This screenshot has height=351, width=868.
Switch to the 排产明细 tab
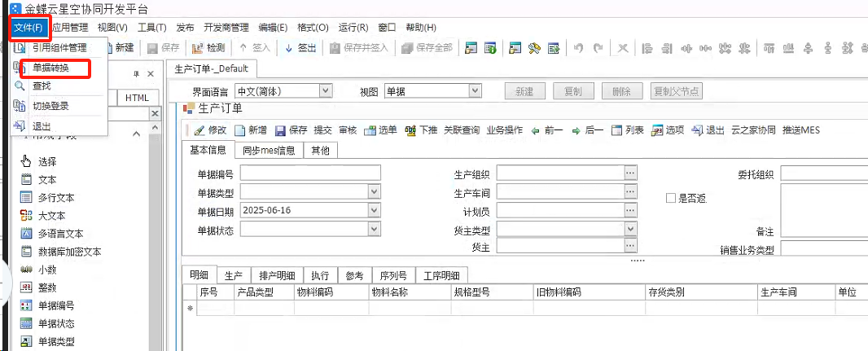pyautogui.click(x=277, y=275)
